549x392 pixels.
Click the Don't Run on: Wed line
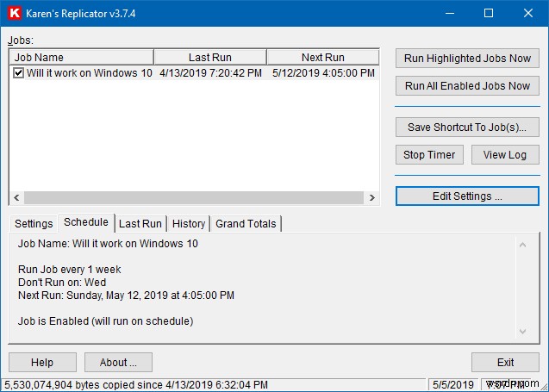pyautogui.click(x=62, y=283)
